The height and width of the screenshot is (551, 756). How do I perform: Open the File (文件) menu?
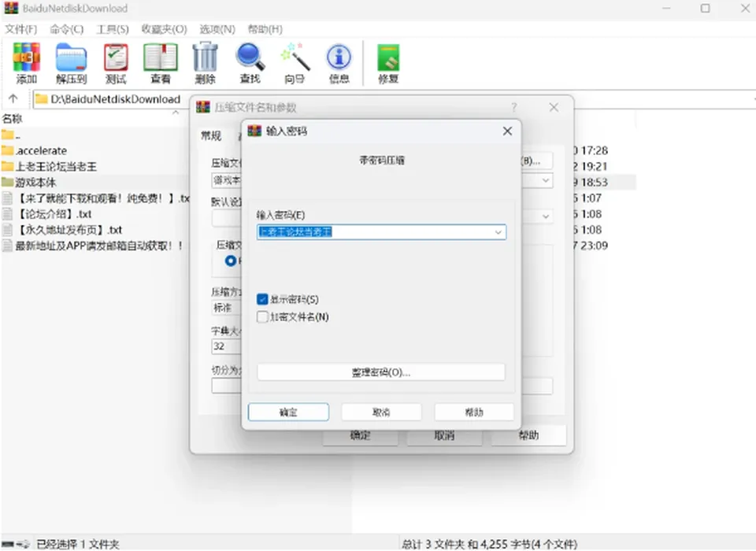pyautogui.click(x=20, y=29)
